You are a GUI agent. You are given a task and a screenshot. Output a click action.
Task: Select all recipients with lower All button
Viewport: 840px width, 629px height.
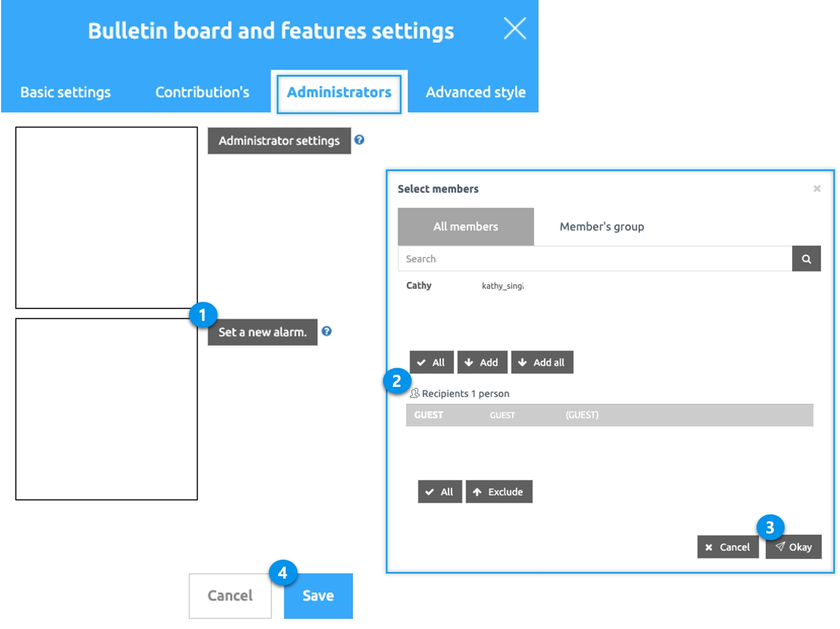point(440,492)
